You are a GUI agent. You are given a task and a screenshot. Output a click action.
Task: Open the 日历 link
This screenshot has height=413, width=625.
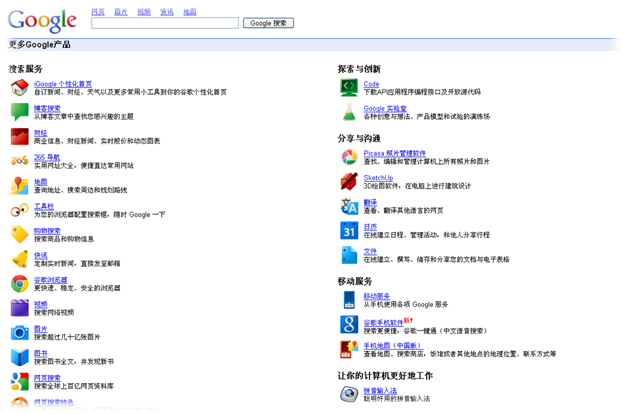(370, 227)
